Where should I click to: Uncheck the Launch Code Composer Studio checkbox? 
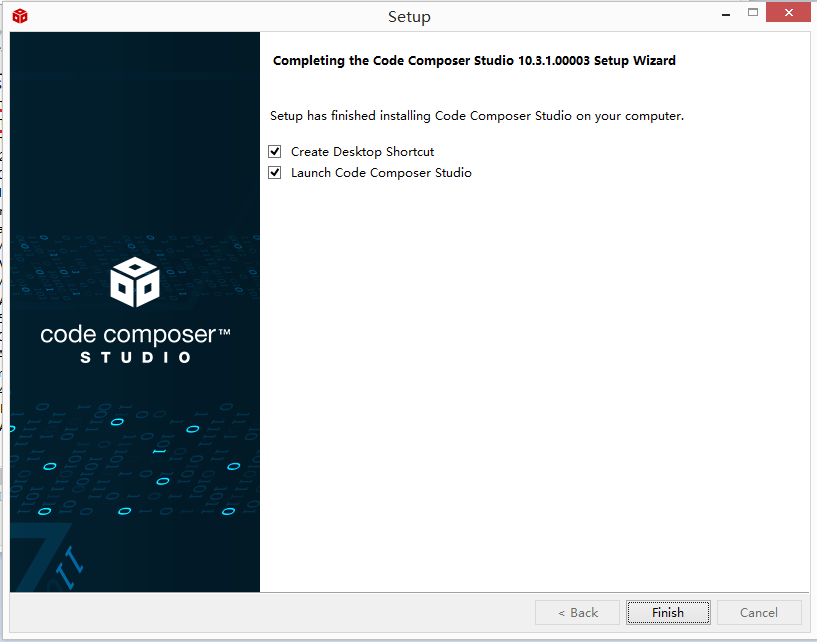click(x=275, y=172)
